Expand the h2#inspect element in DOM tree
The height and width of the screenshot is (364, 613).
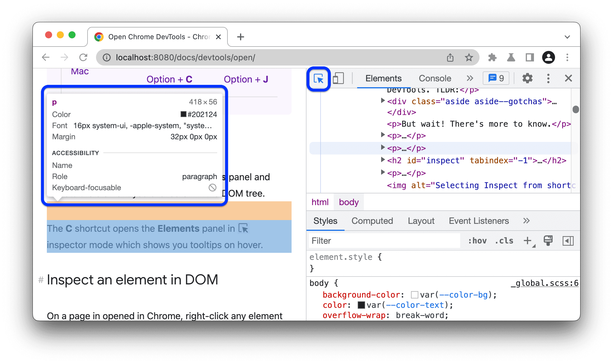coord(380,161)
